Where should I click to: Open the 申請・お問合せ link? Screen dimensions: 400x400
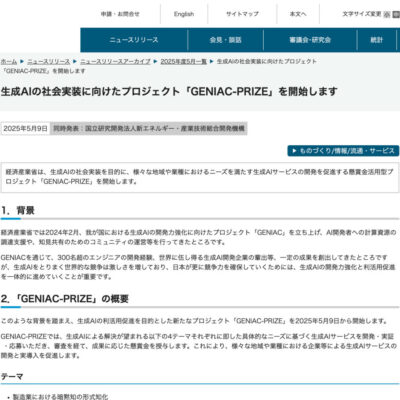pos(120,14)
